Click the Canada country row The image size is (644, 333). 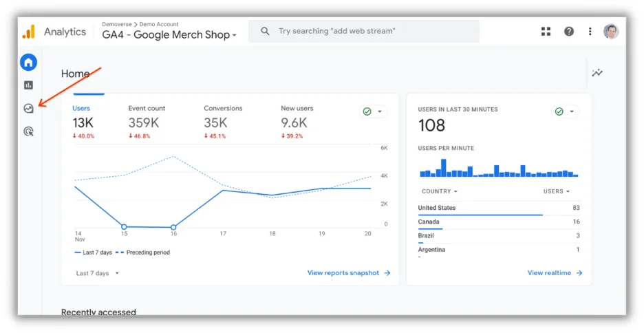point(499,222)
